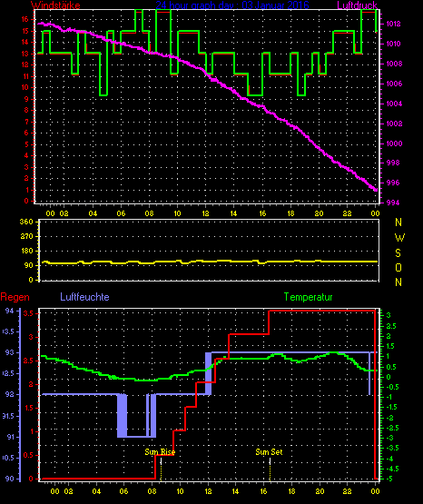423x504 pixels.
Task: Click the 1012 pressure axis value
Action: pyautogui.click(x=393, y=24)
